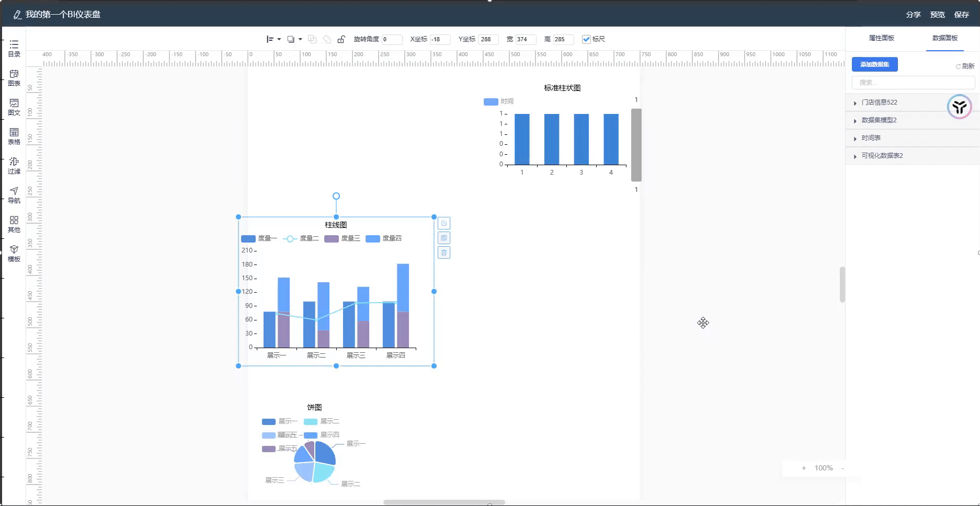Click the gray data-zoom slider of 标准柱状图
This screenshot has height=506, width=980.
tap(636, 145)
